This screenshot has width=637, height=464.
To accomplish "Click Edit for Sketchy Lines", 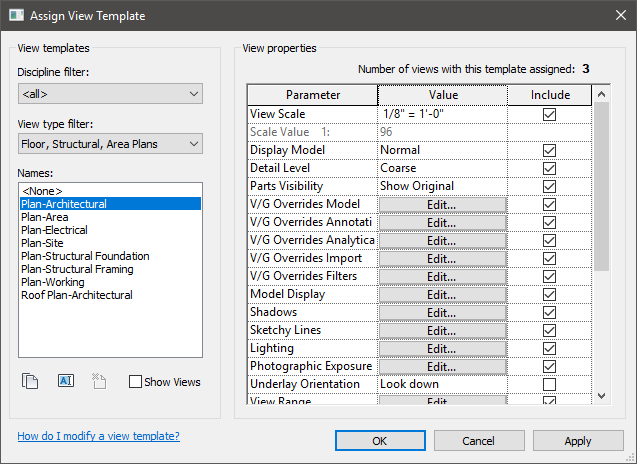I will coord(442,331).
